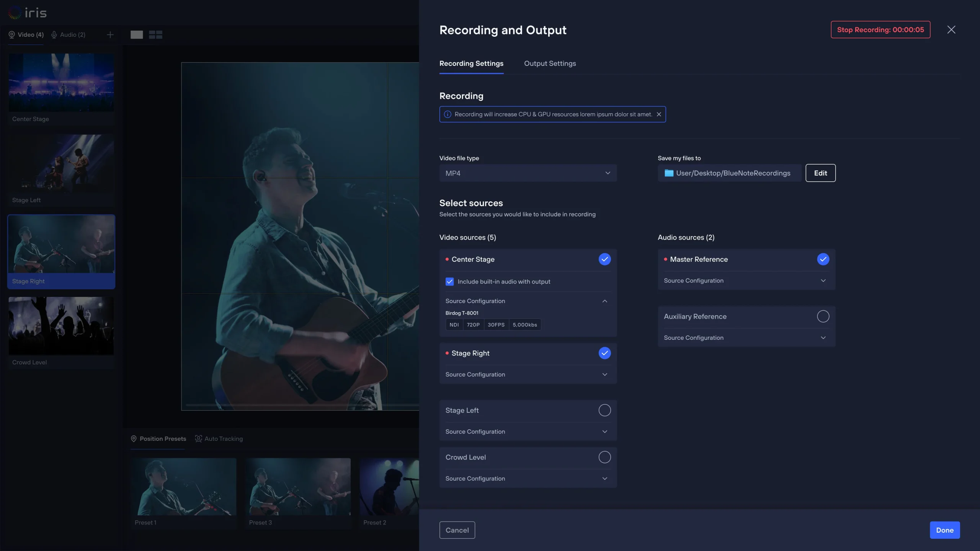Screen dimensions: 980x551
Task: Open the Video file type MP4 dropdown
Action: pyautogui.click(x=528, y=173)
